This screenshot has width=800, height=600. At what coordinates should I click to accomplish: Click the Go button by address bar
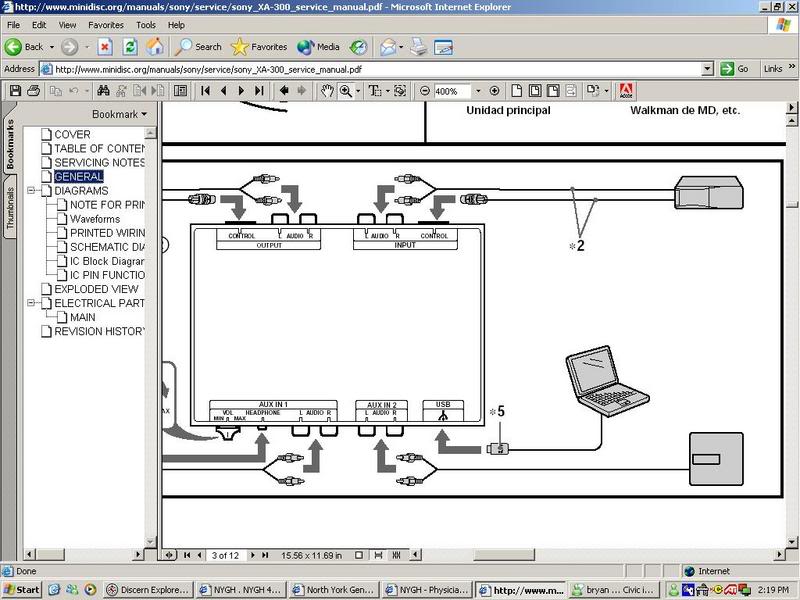coord(737,69)
